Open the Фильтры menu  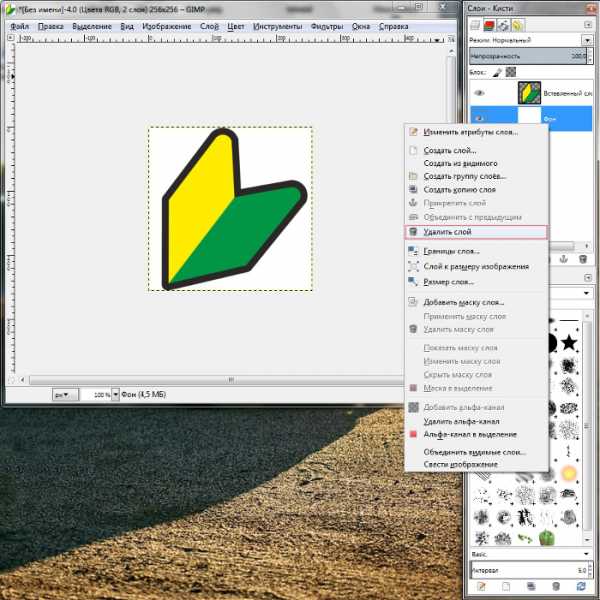coord(327,26)
